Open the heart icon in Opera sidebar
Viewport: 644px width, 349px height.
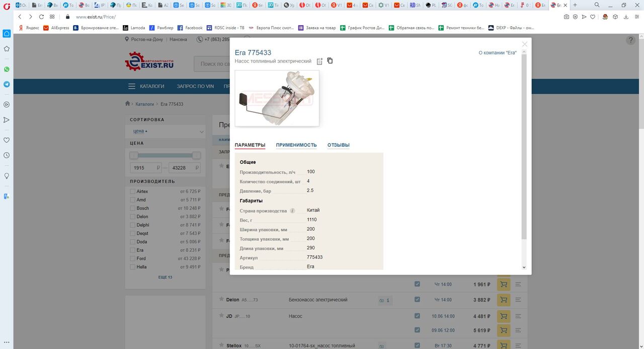[x=7, y=140]
